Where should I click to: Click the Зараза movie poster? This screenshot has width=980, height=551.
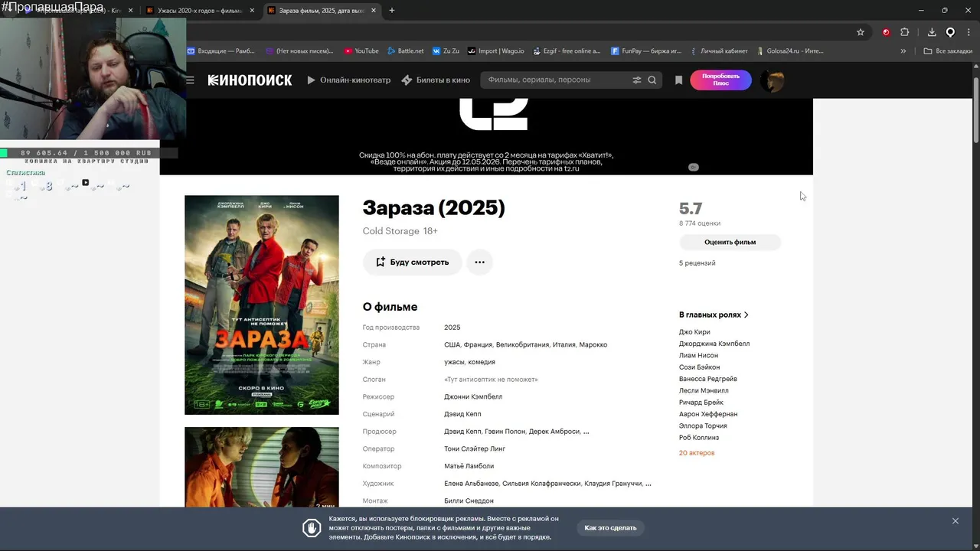262,305
